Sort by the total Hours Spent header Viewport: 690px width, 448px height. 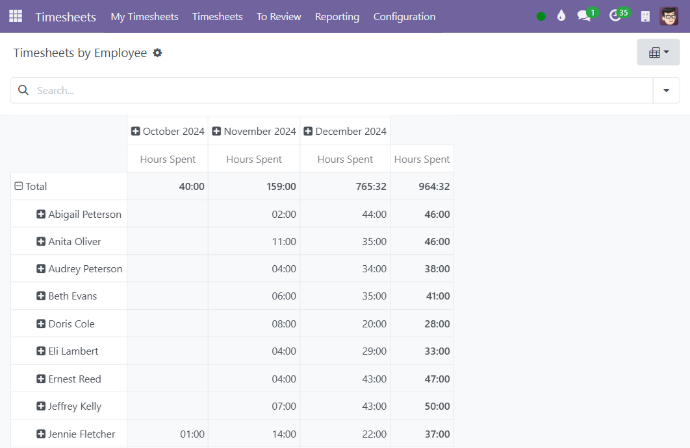click(422, 159)
